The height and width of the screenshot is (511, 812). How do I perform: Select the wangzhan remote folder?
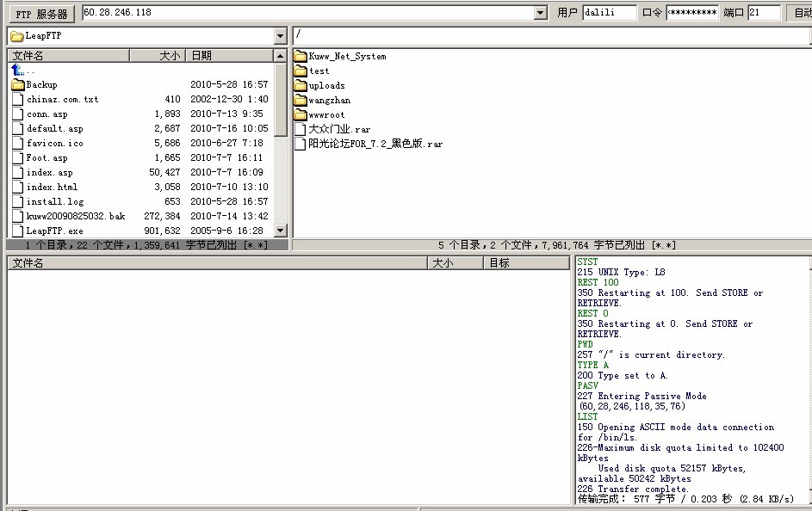(329, 100)
